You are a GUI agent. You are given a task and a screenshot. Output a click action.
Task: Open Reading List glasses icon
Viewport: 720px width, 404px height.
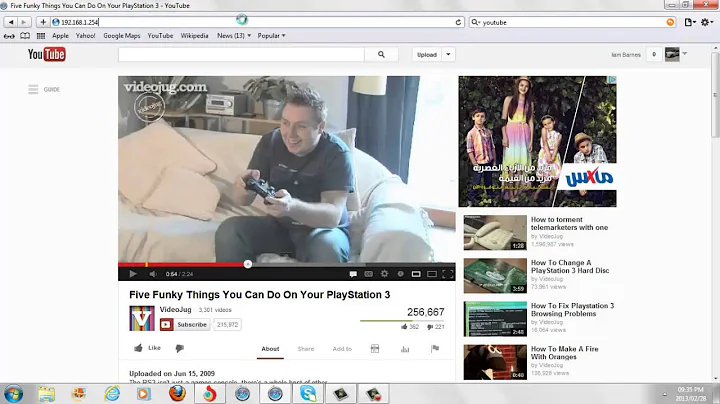(9, 36)
